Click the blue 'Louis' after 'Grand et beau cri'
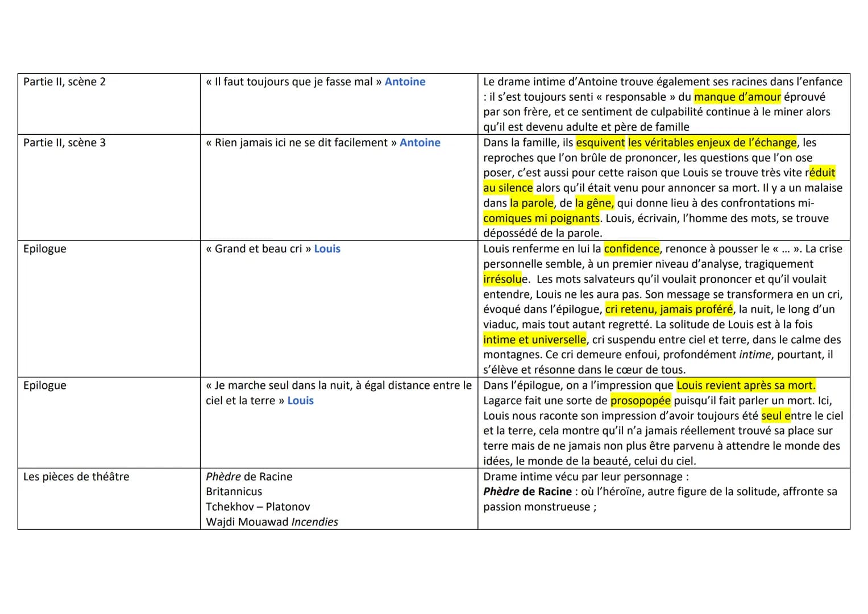Image resolution: width=868 pixels, height=614 pixels. click(327, 249)
